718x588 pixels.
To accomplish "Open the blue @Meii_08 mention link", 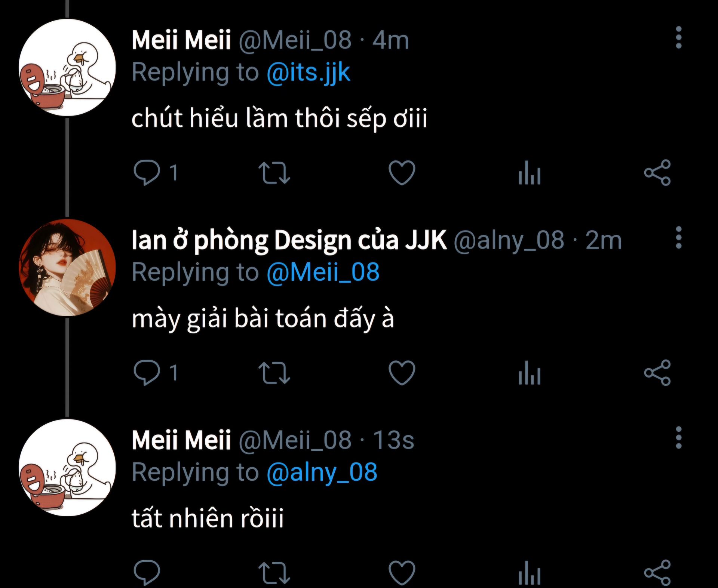I will [x=323, y=272].
